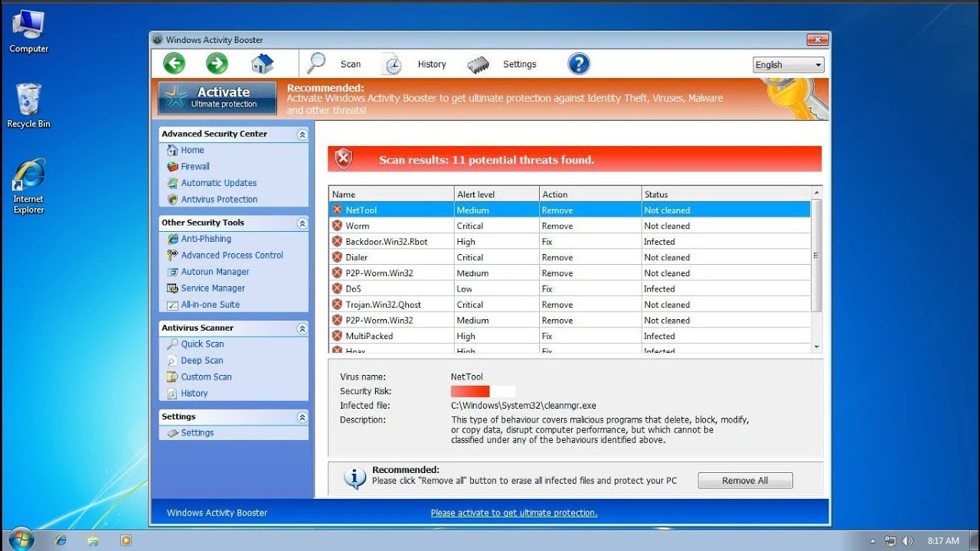
Task: Click the History clock icon in toolbar
Action: tap(392, 64)
